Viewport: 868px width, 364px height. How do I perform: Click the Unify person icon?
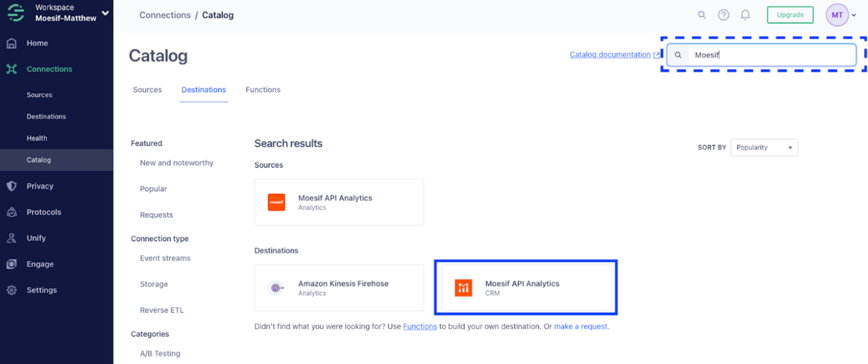pyautogui.click(x=12, y=238)
